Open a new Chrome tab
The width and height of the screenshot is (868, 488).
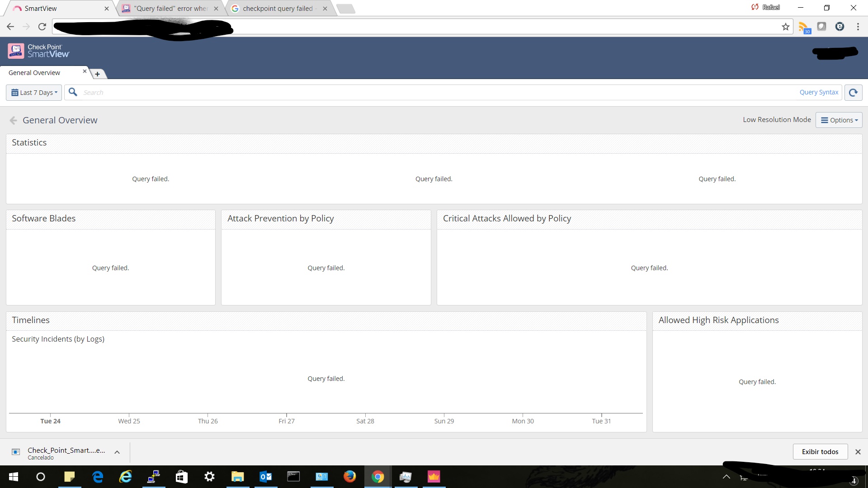pyautogui.click(x=346, y=9)
